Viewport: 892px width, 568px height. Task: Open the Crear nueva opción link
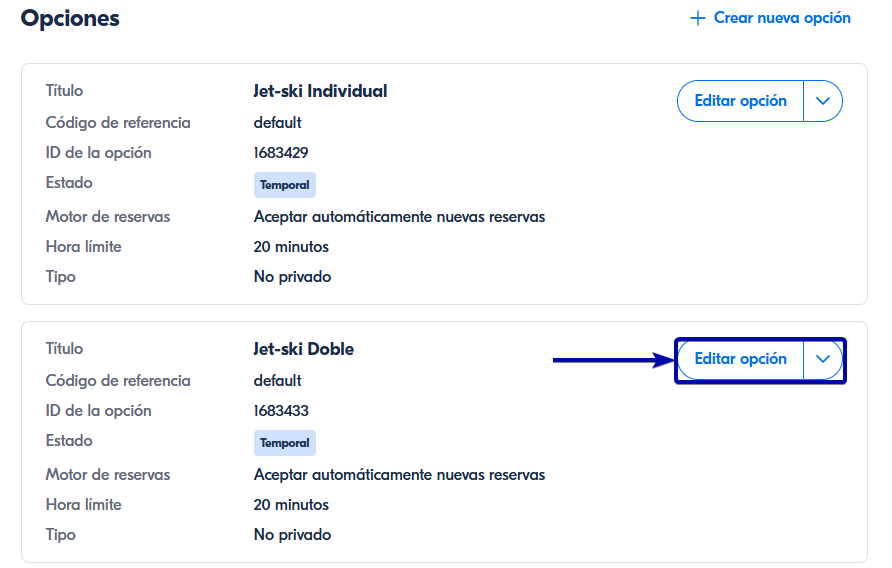tap(781, 18)
